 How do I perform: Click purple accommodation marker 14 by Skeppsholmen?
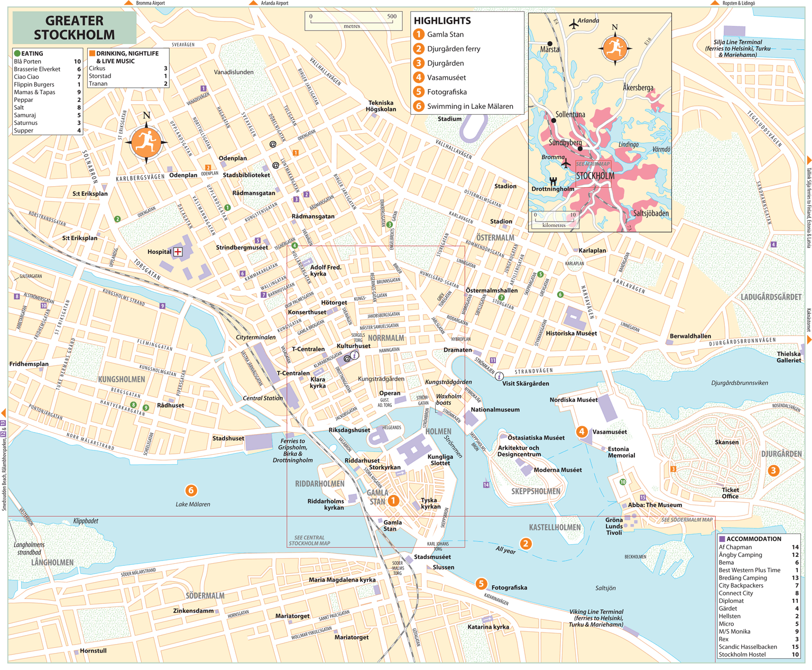click(x=486, y=484)
